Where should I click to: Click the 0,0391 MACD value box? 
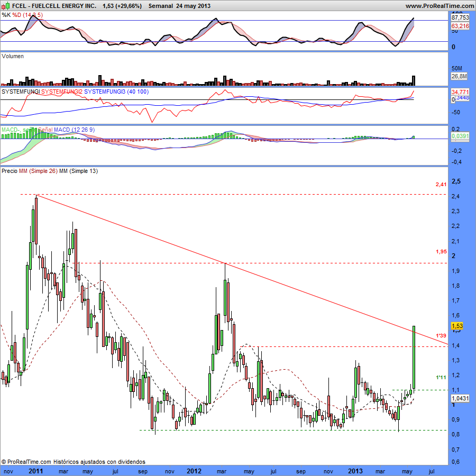click(x=460, y=136)
